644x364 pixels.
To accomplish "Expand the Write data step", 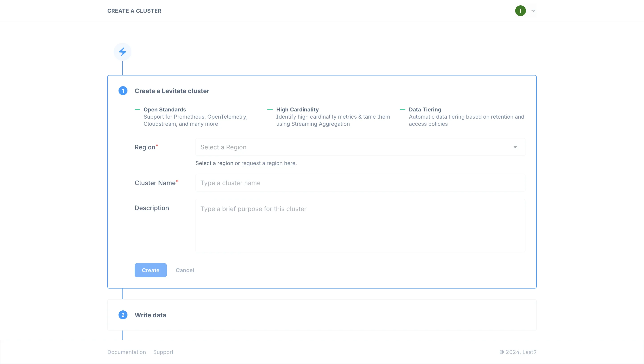I will 150,315.
